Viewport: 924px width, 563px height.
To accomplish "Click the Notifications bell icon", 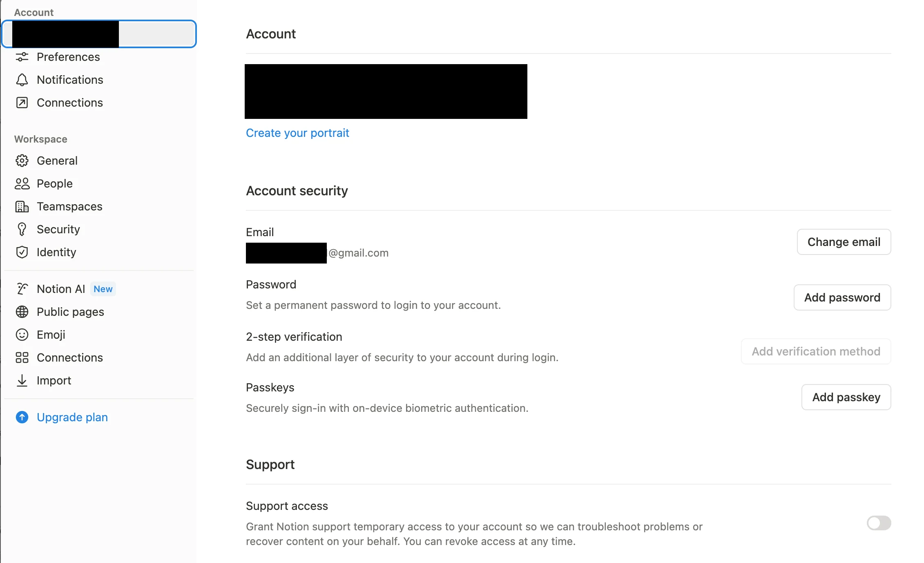I will 22,80.
